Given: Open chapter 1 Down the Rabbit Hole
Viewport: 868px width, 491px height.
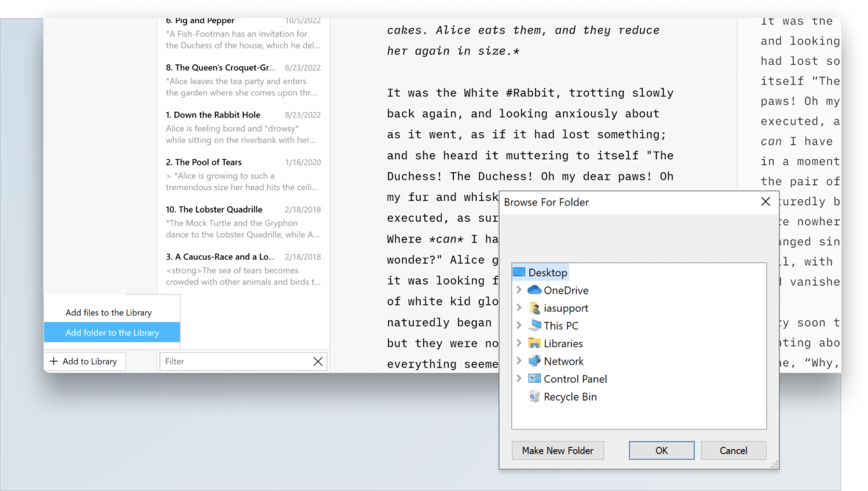Looking at the screenshot, I should [x=213, y=114].
